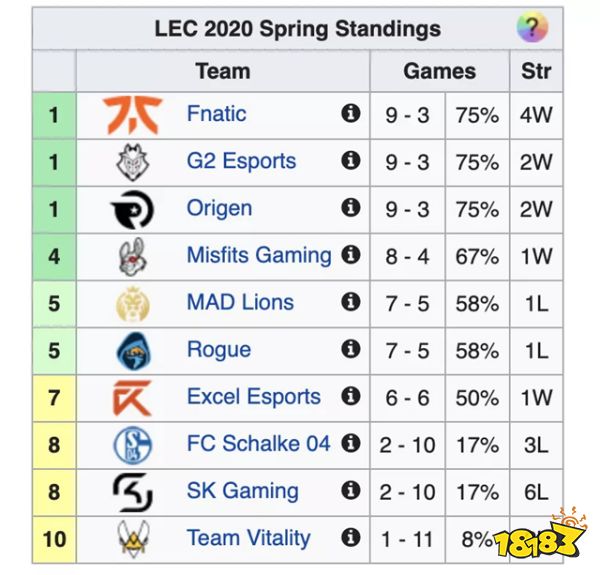Screen dimensions: 600x575
Task: Show info for Rogue
Action: (351, 349)
